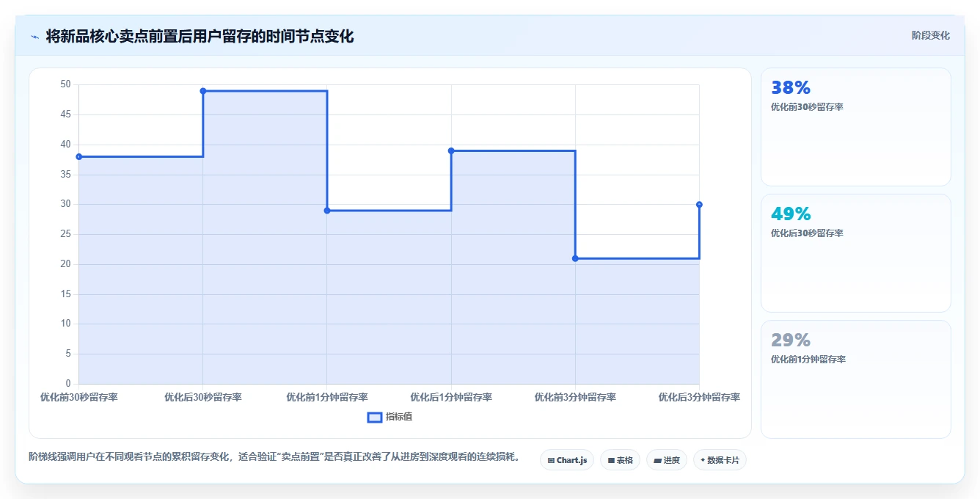Select the 数据卡片 tag chip
The height and width of the screenshot is (499, 980).
720,460
